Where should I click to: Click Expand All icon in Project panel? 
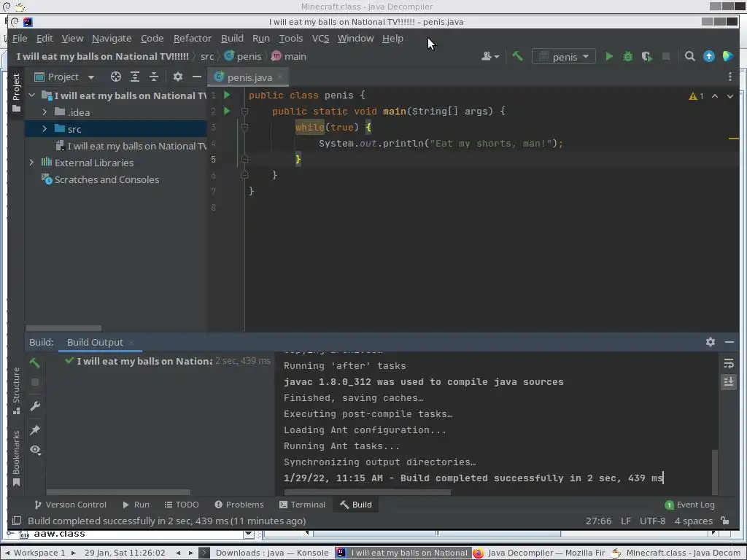click(135, 77)
